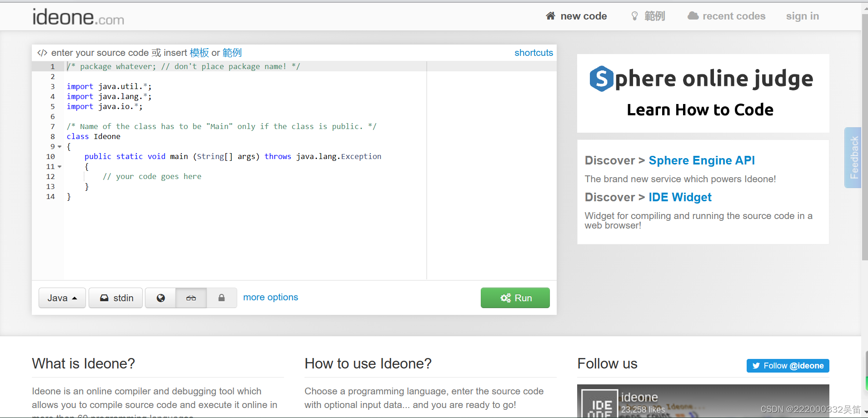Click sign in
868x418 pixels.
(803, 16)
